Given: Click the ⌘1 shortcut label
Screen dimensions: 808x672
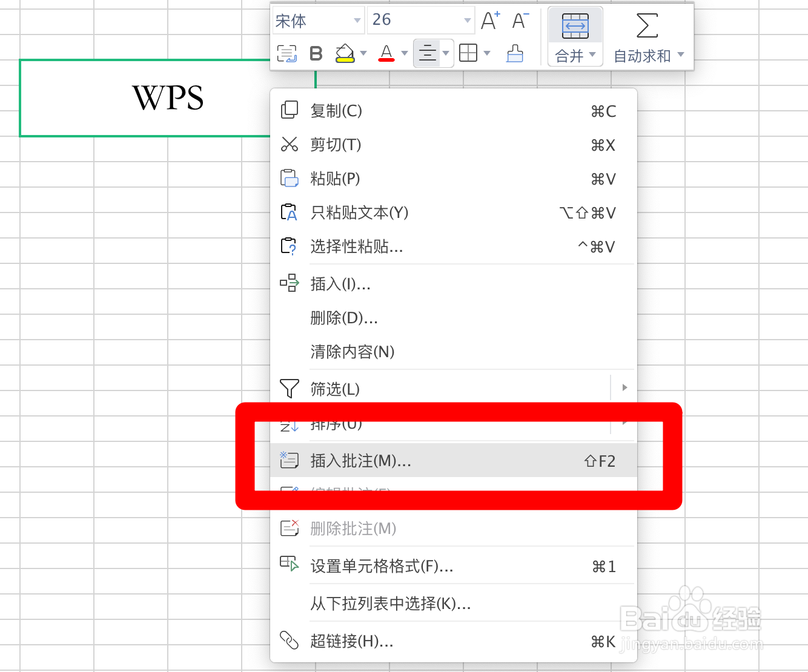Looking at the screenshot, I should pos(604,567).
